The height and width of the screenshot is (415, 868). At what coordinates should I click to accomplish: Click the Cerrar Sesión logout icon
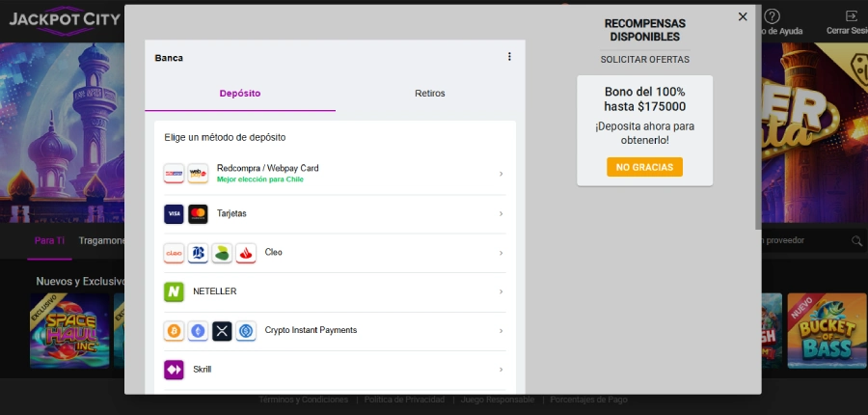tap(851, 16)
